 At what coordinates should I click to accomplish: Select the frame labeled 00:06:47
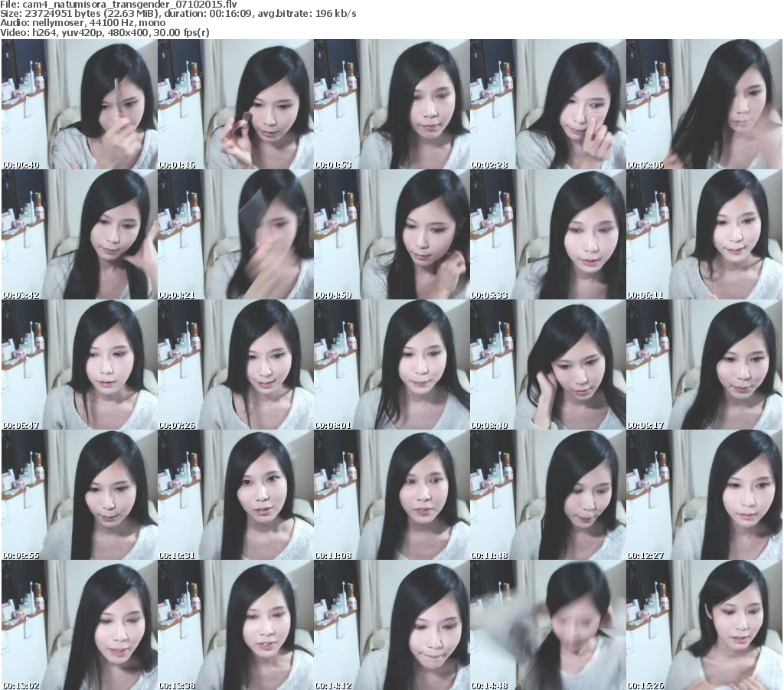point(80,365)
